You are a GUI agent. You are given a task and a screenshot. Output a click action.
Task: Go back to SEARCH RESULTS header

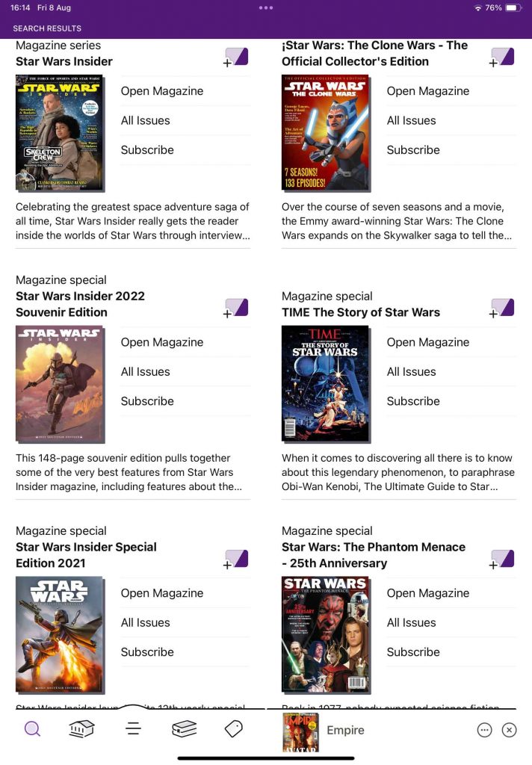pyautogui.click(x=47, y=28)
